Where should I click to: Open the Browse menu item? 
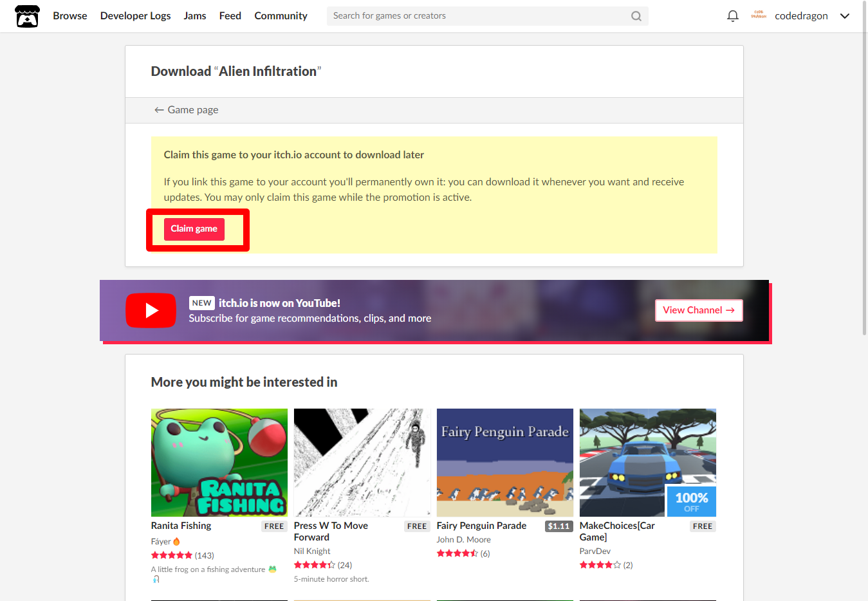tap(70, 16)
